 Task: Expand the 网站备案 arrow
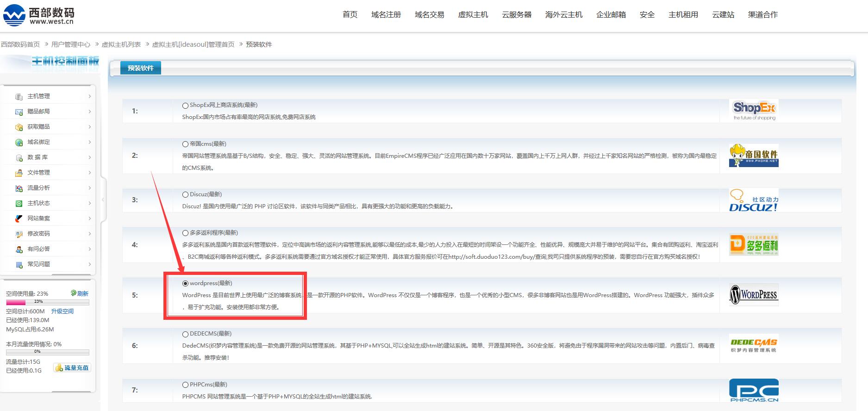coord(89,218)
